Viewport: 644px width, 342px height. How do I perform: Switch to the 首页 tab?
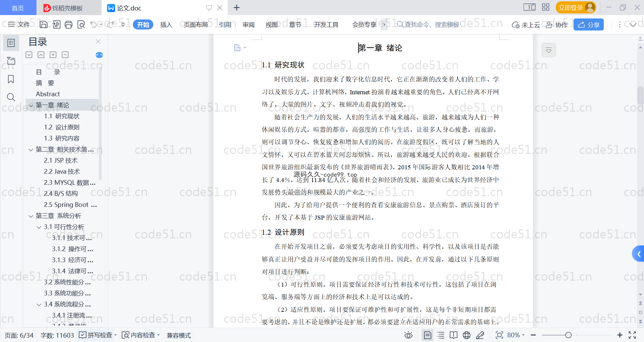click(x=18, y=8)
